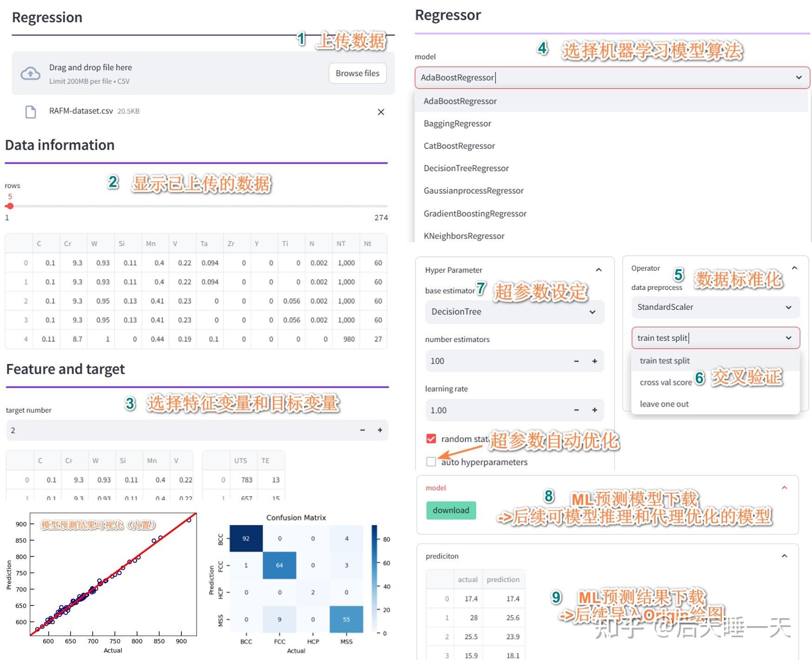Screen dimensions: 812x660
Task: Click plus to raise learning rate
Action: click(594, 410)
